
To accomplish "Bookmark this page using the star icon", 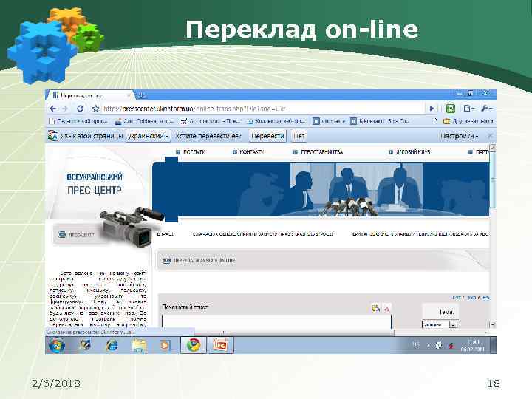I will [95, 109].
